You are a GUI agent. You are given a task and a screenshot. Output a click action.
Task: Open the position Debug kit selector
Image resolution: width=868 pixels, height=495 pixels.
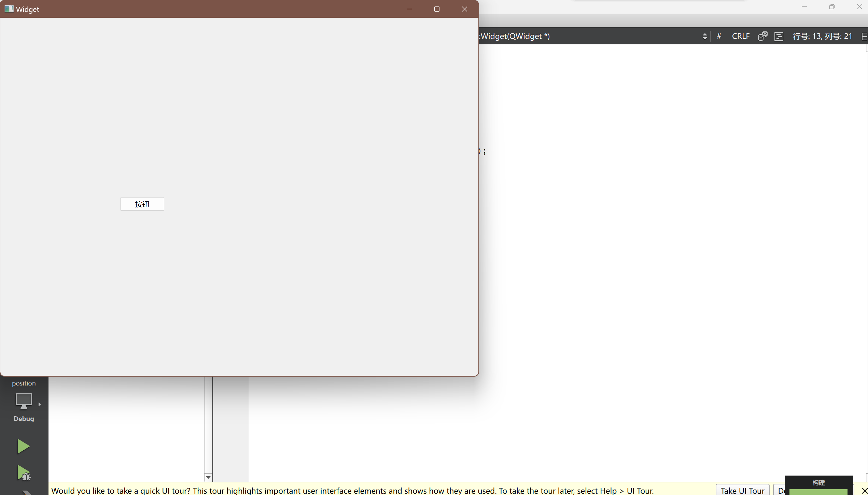pos(24,401)
